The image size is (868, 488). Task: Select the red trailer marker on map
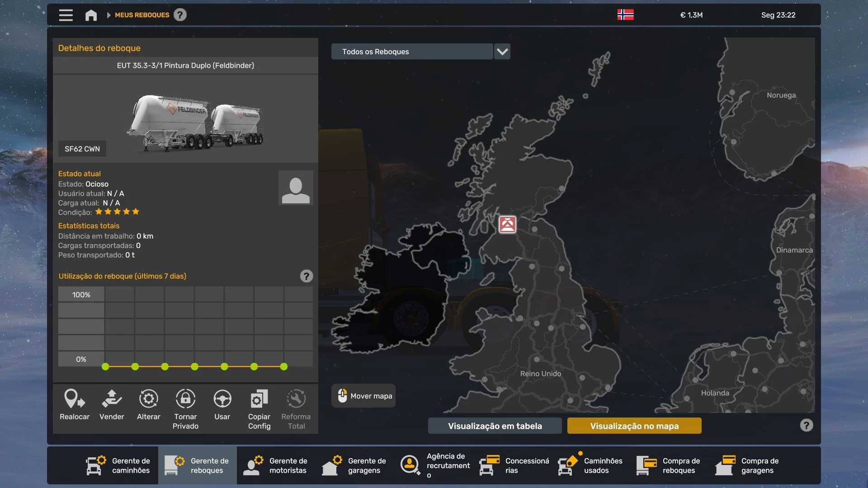tap(507, 225)
